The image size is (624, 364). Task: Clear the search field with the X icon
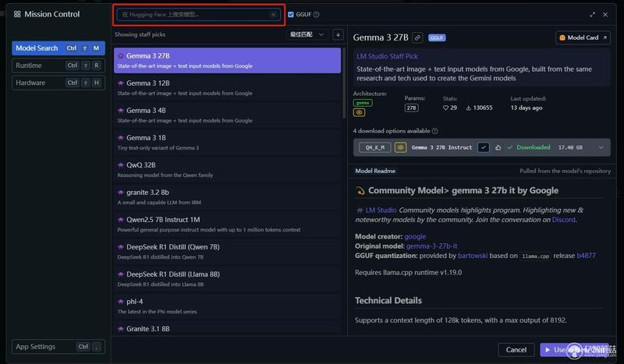[274, 15]
